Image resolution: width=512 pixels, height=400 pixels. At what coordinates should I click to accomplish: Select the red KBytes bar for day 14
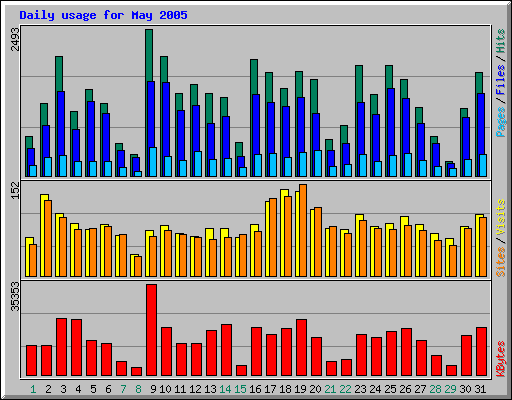click(226, 350)
